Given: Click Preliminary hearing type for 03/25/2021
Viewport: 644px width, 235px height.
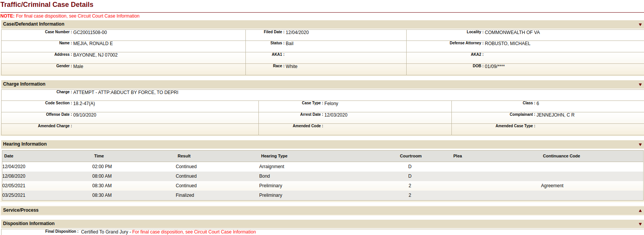Looking at the screenshot, I should pyautogui.click(x=271, y=195).
